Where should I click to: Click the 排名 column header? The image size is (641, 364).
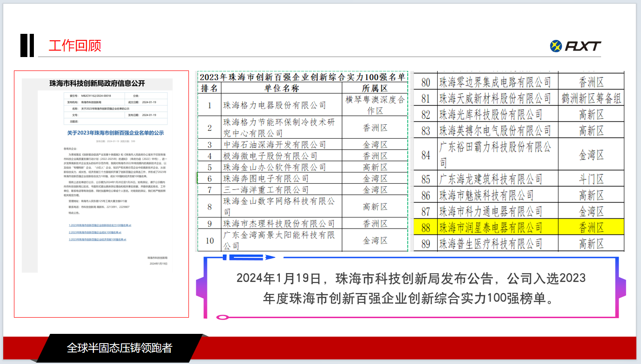click(209, 88)
